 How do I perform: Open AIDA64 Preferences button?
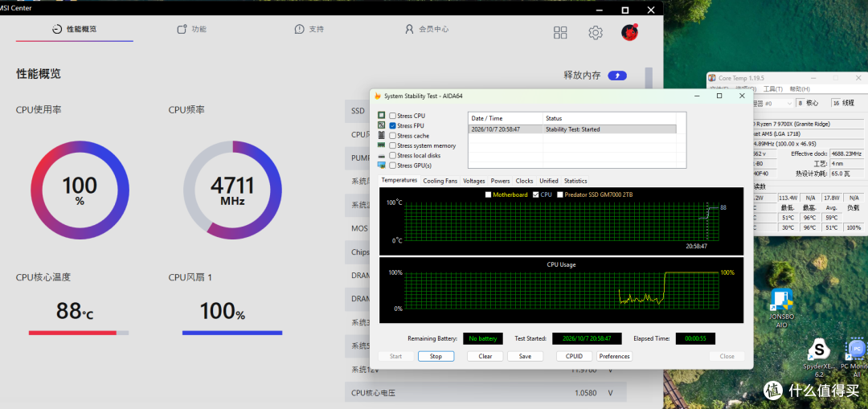pyautogui.click(x=615, y=357)
